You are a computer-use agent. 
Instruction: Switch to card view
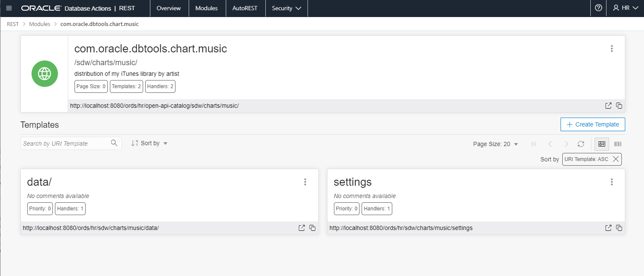[602, 144]
